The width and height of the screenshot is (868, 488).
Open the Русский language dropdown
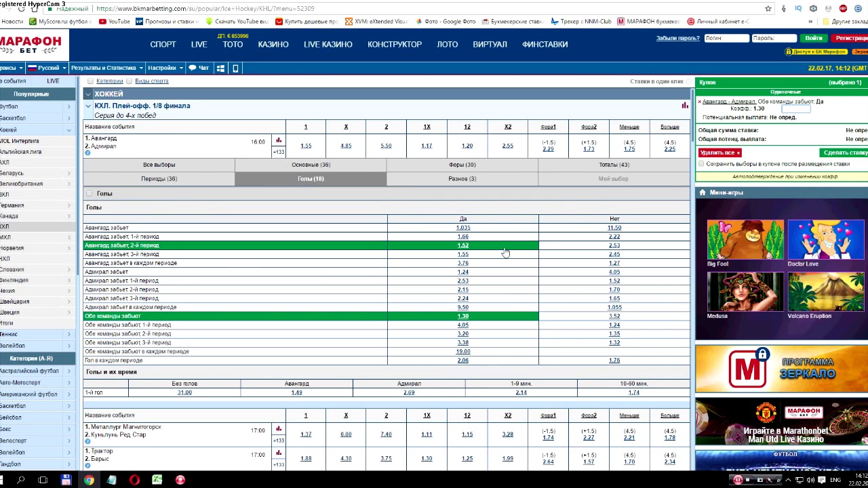point(46,68)
